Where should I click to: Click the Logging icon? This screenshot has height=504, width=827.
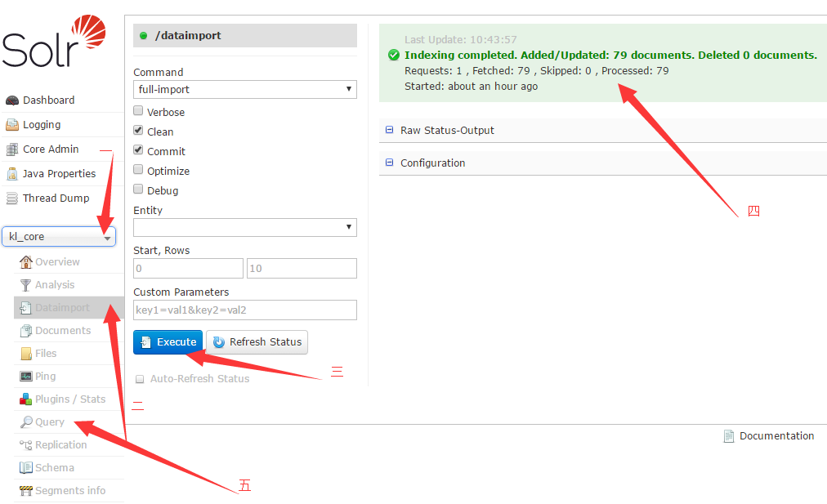pyautogui.click(x=12, y=125)
